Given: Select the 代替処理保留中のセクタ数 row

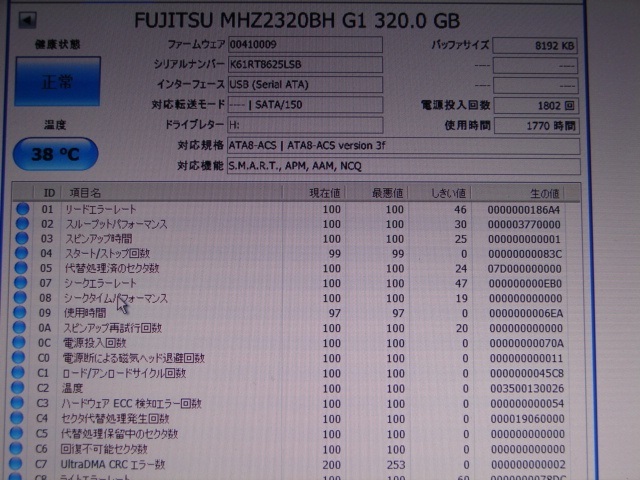Looking at the screenshot, I should [x=296, y=433].
